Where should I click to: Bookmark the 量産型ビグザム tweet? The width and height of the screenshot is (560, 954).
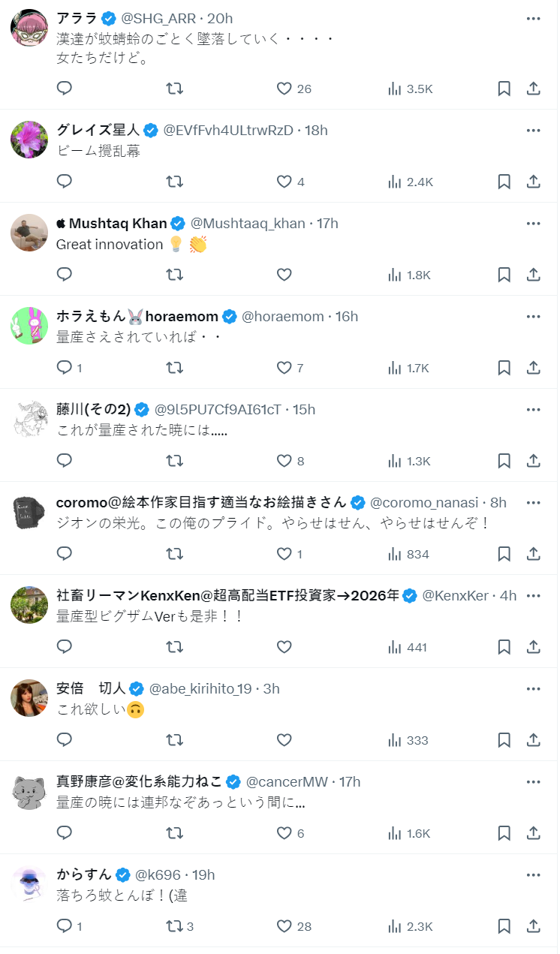(504, 647)
